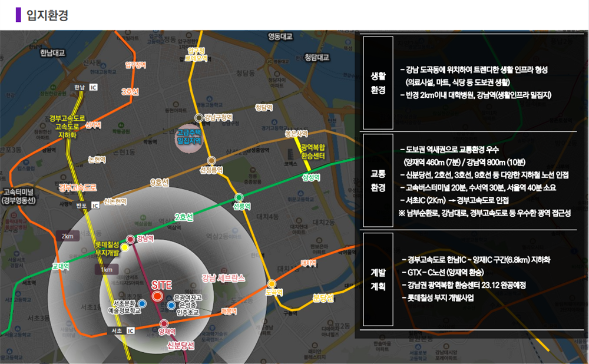
Task: Click the 청담대교 label
Action: pos(317,58)
